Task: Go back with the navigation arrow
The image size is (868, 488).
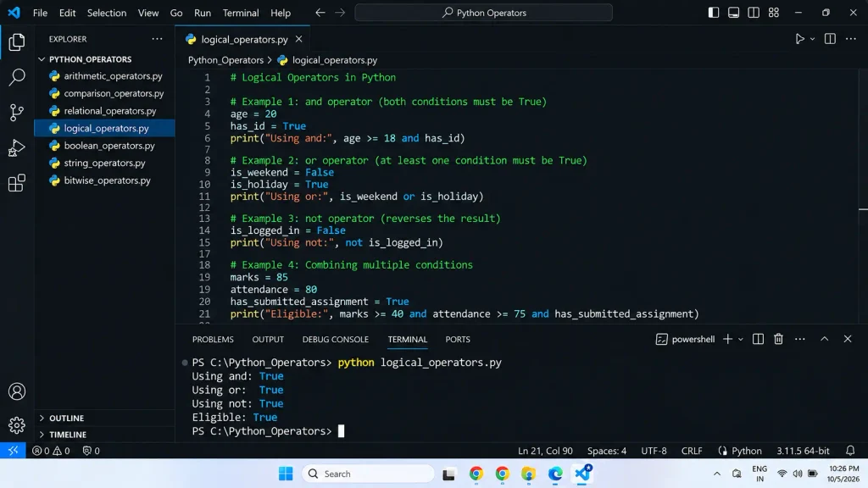Action: click(x=320, y=12)
